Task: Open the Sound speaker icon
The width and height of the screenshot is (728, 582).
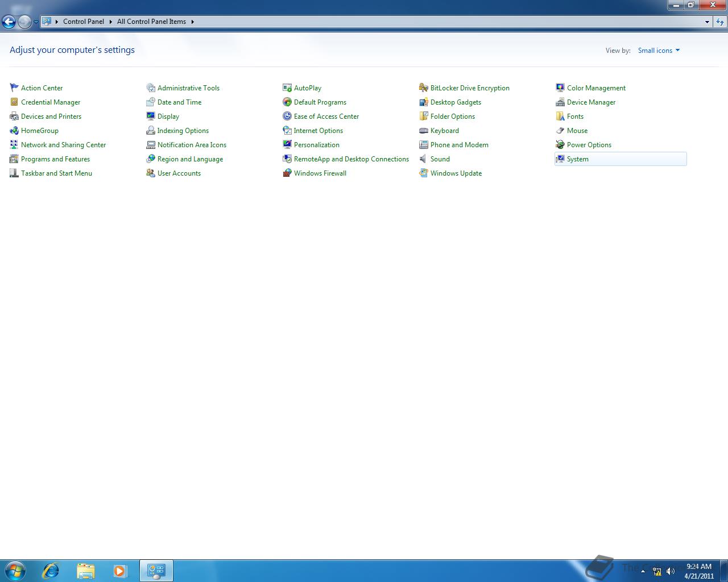Action: [424, 159]
